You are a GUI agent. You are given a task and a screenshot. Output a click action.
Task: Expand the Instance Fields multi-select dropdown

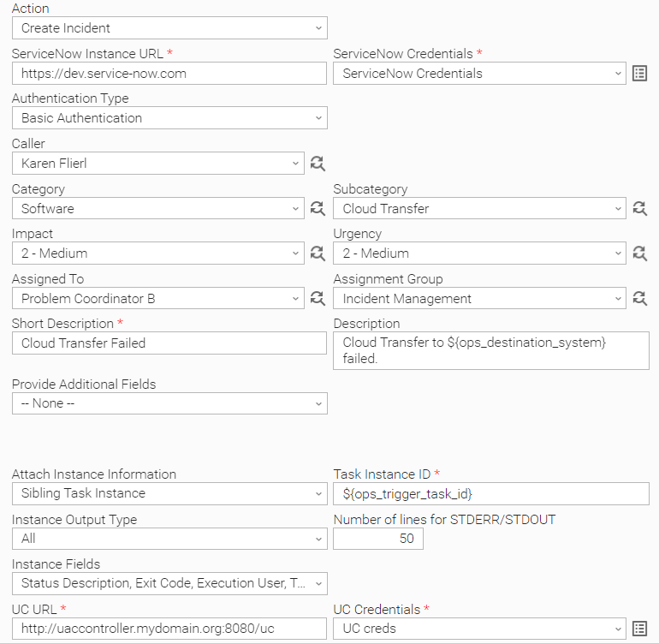[169, 583]
